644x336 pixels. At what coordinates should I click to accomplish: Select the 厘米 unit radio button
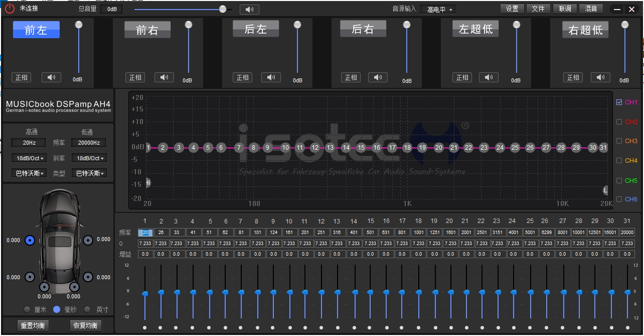coord(27,309)
